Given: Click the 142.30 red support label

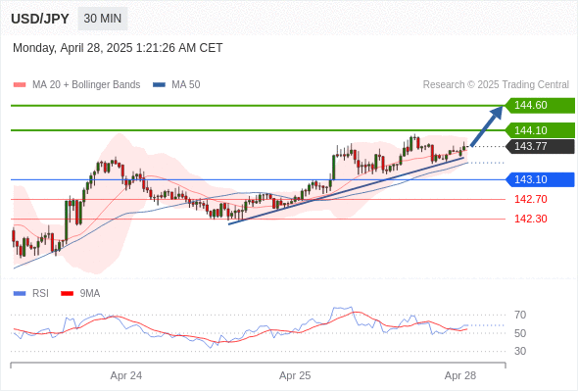Looking at the screenshot, I should [530, 219].
